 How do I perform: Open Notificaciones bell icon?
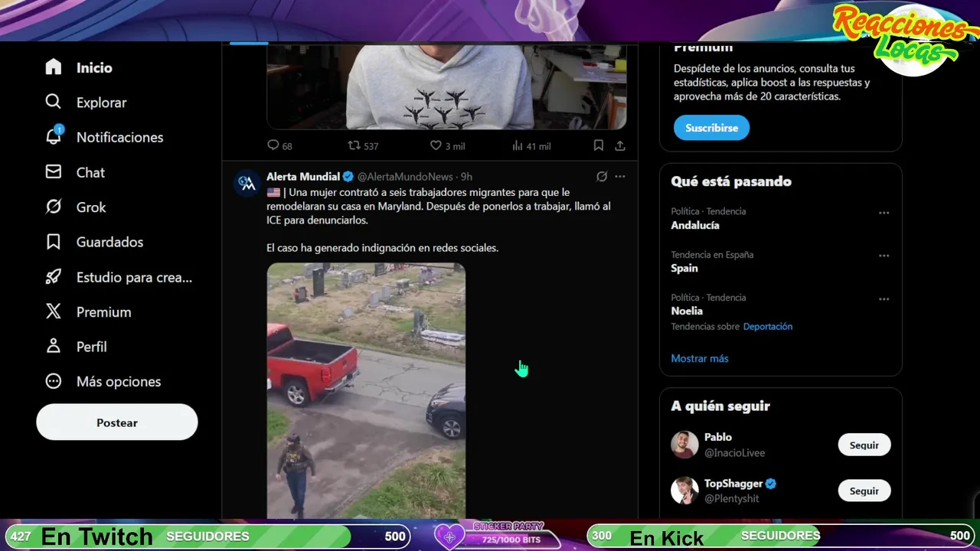click(53, 137)
